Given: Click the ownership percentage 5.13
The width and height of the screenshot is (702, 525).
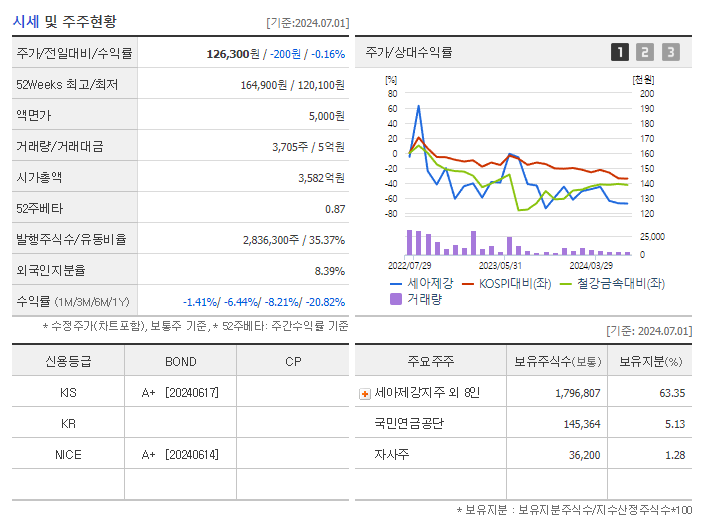Looking at the screenshot, I should (675, 424).
